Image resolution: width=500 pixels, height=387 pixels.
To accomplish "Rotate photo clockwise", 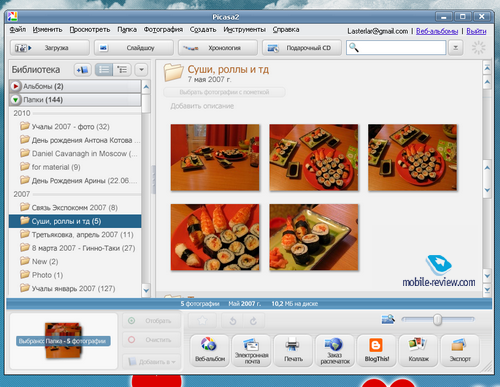I will (253, 321).
